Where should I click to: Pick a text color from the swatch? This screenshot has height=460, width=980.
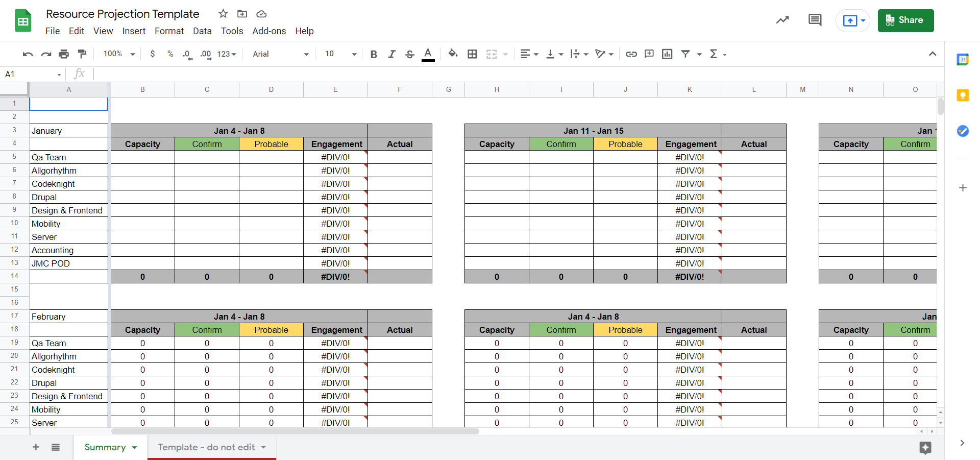tap(428, 54)
